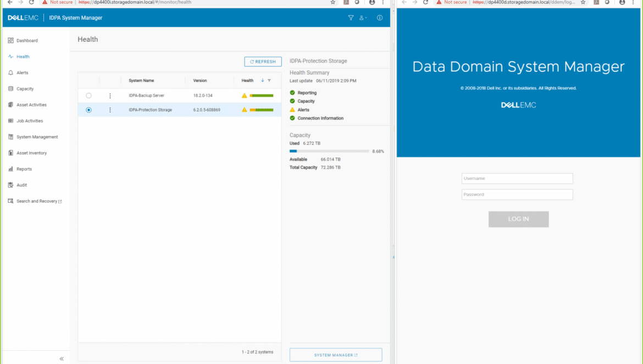Image resolution: width=643 pixels, height=364 pixels.
Task: Open Alerts in the sidebar
Action: coord(22,72)
